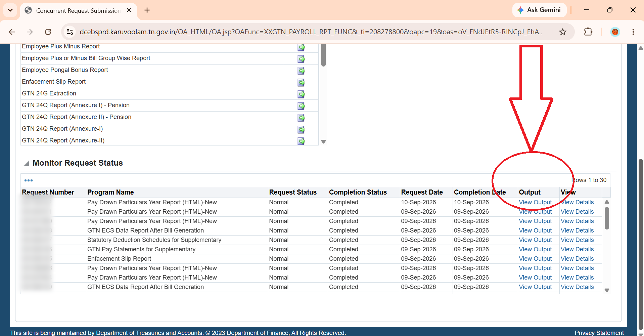Launch GTN 24G Extraction submit icon
The width and height of the screenshot is (644, 336).
click(301, 94)
